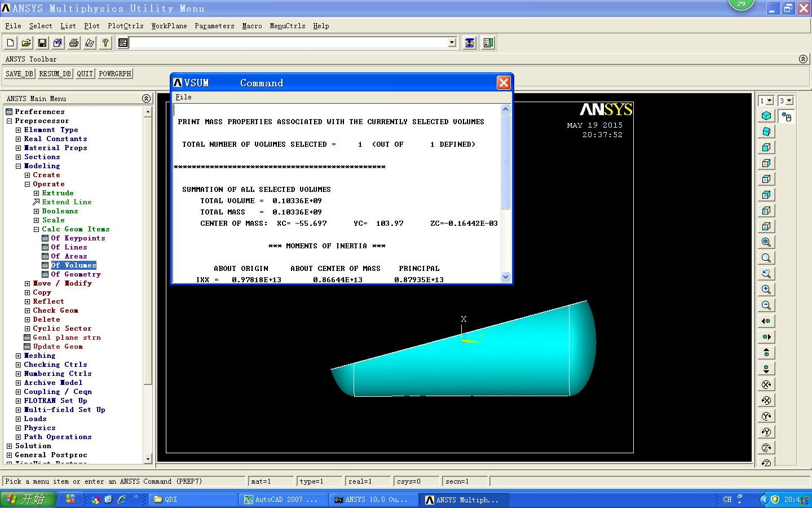Expand the Meshing tree node
Screen dimensions: 812x508
click(18, 356)
